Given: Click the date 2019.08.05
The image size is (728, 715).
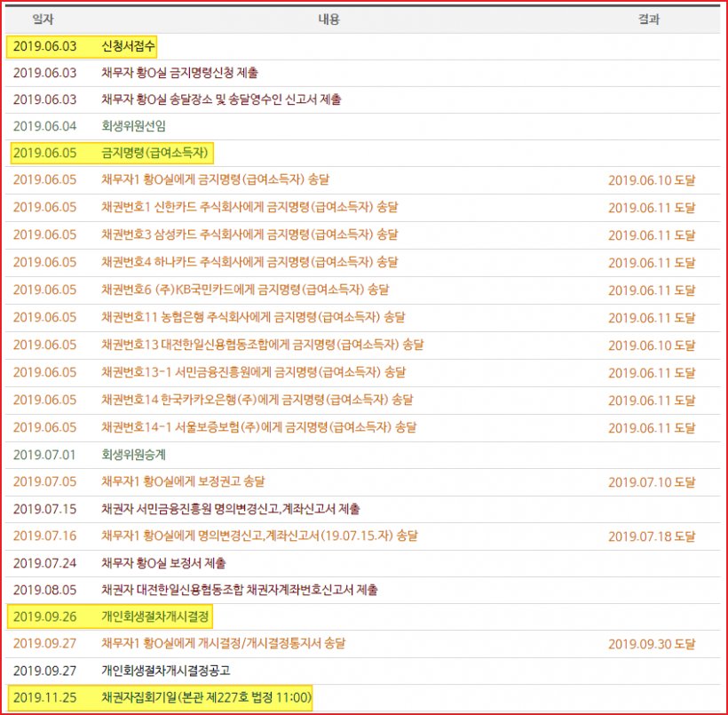Looking at the screenshot, I should (x=44, y=590).
